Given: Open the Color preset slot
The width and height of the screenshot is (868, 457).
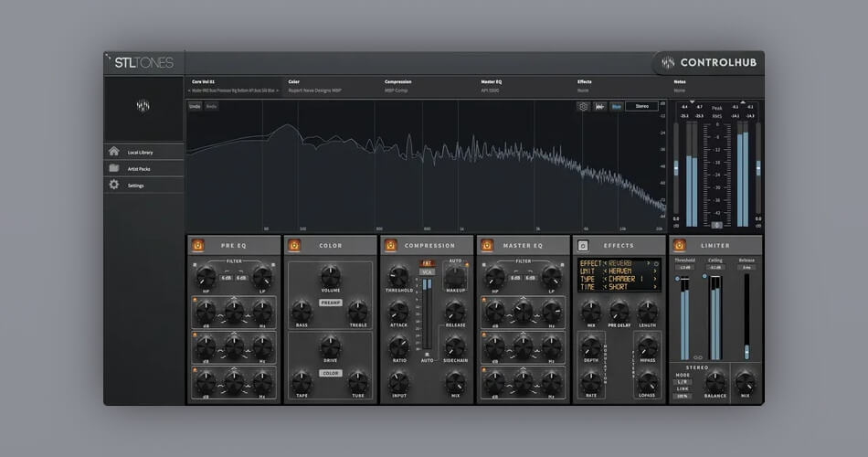Looking at the screenshot, I should [x=333, y=86].
